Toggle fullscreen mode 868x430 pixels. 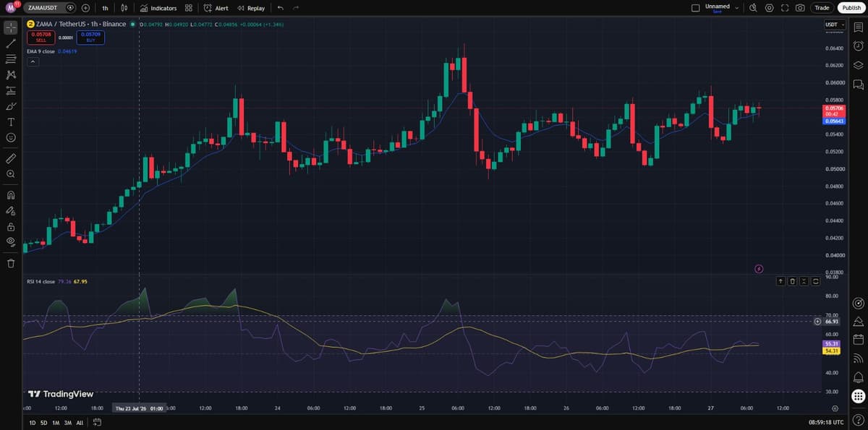point(785,8)
